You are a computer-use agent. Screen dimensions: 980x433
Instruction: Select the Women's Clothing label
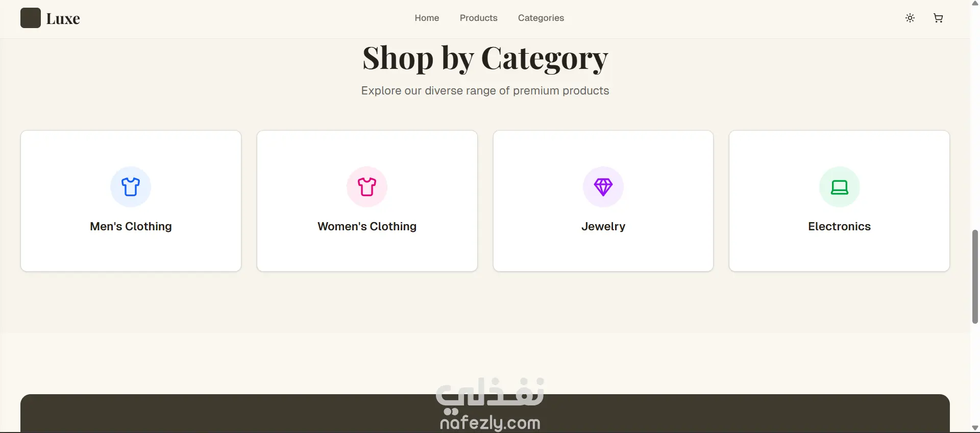367,226
